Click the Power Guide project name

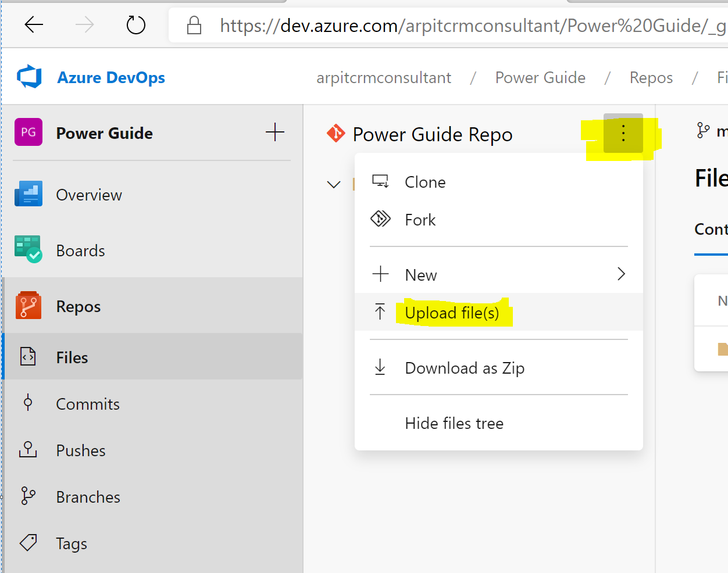[105, 133]
